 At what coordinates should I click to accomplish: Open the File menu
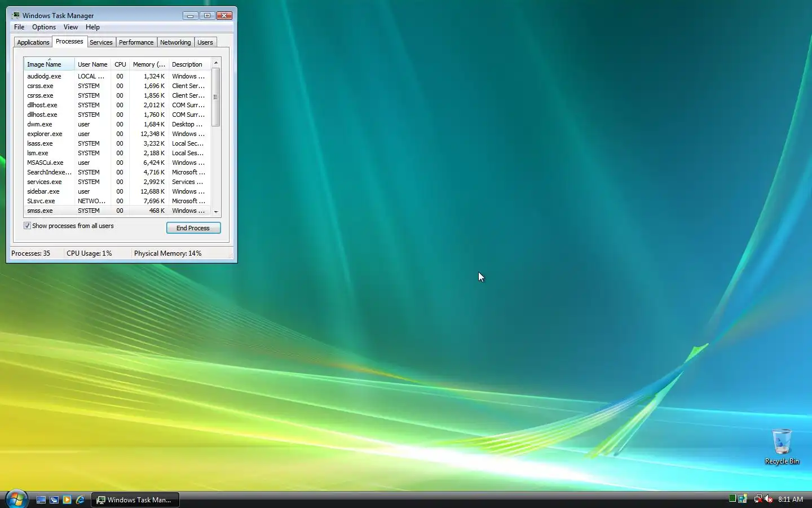[x=19, y=27]
